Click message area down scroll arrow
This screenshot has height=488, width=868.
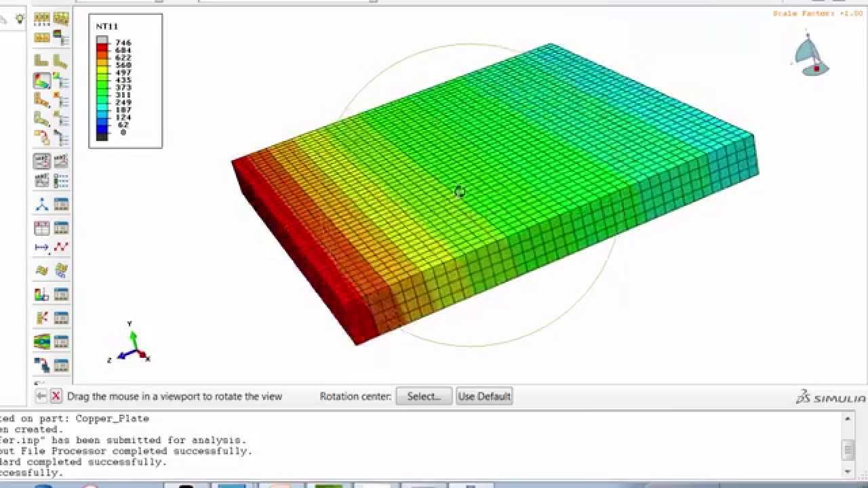pos(848,471)
